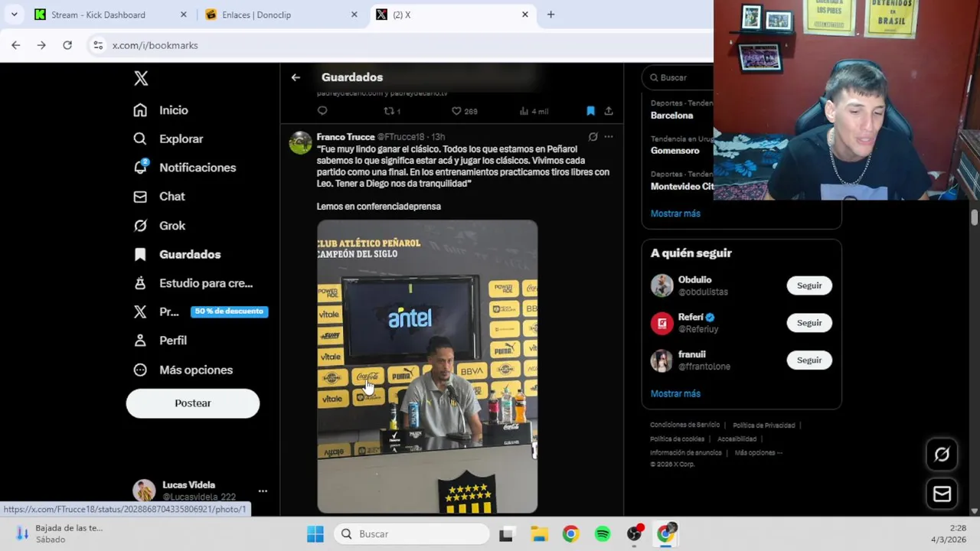Close the (2) X tab
This screenshot has height=551, width=980.
tap(525, 15)
